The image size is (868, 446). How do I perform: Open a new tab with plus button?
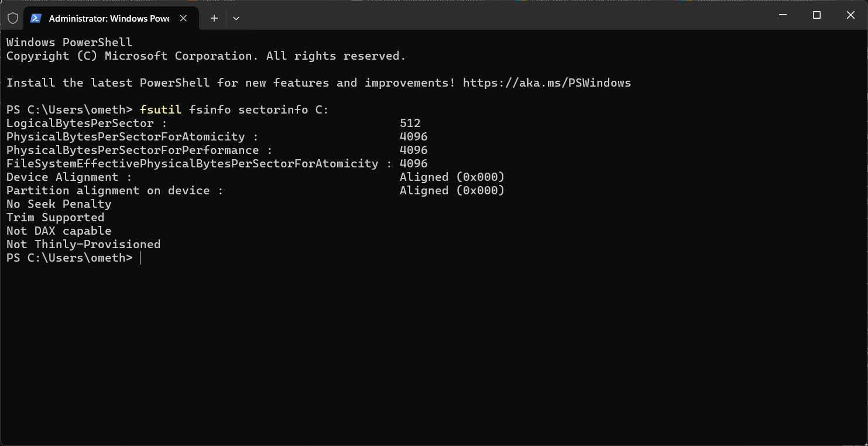click(214, 18)
